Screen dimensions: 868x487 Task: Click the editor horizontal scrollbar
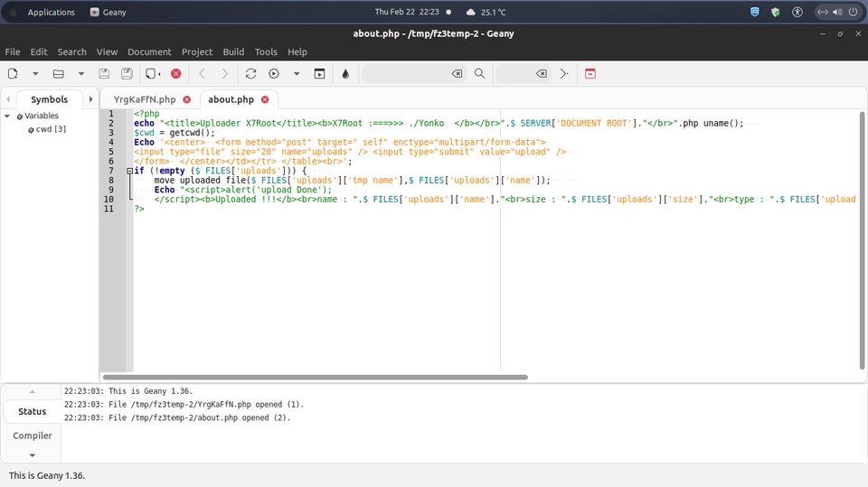pyautogui.click(x=315, y=378)
